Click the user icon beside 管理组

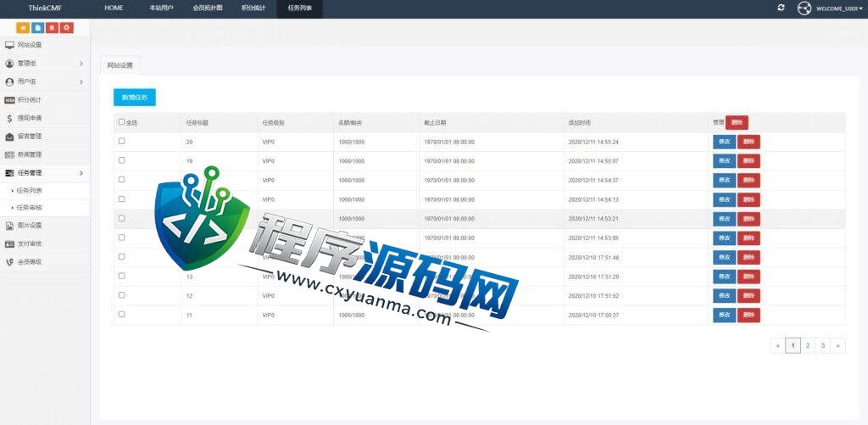9,64
